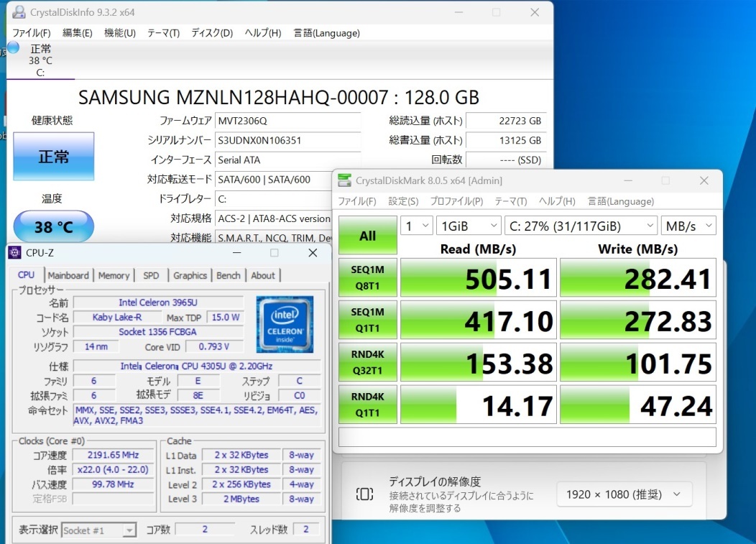Viewport: 756px width, 544px height.
Task: Click the 101.75 random write result
Action: point(638,362)
